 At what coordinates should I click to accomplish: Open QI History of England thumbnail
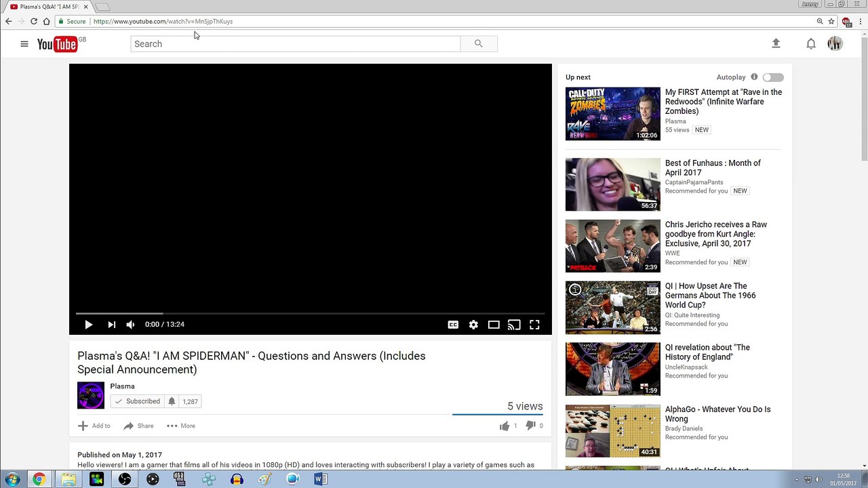(x=612, y=369)
